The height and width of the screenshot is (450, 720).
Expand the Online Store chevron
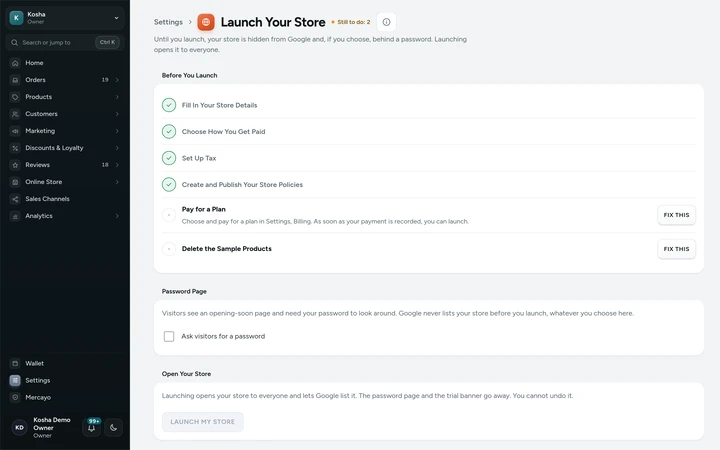pyautogui.click(x=117, y=182)
